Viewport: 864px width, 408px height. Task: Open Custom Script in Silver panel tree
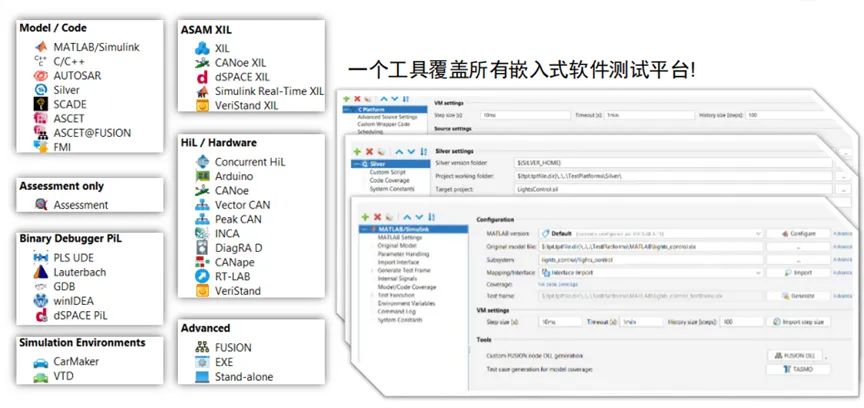(x=387, y=173)
